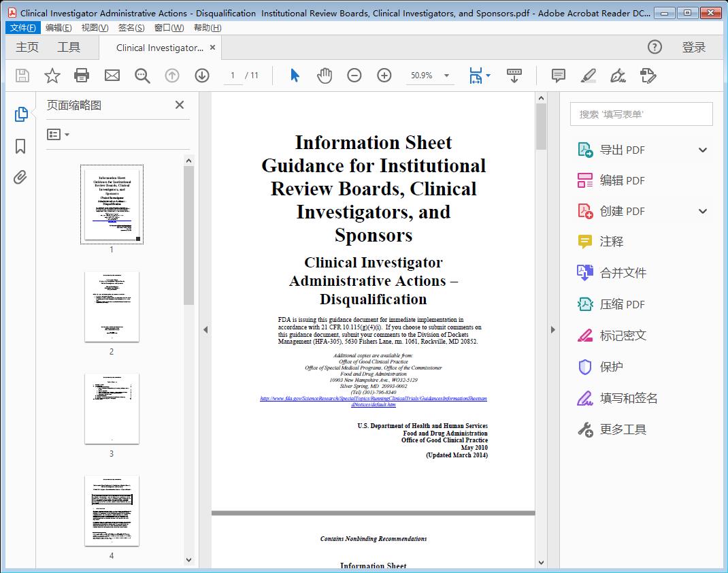Click the fda.gov hyperlink in the document
The width and height of the screenshot is (728, 573).
[373, 398]
